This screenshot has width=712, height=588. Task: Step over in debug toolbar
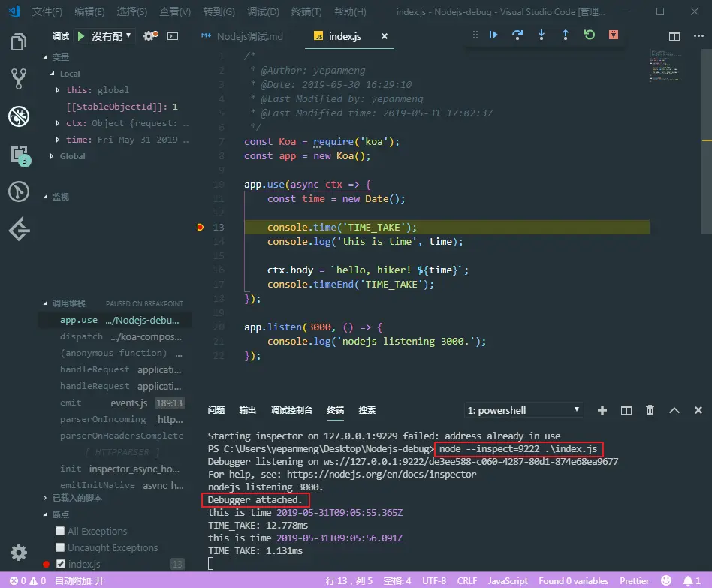[517, 35]
